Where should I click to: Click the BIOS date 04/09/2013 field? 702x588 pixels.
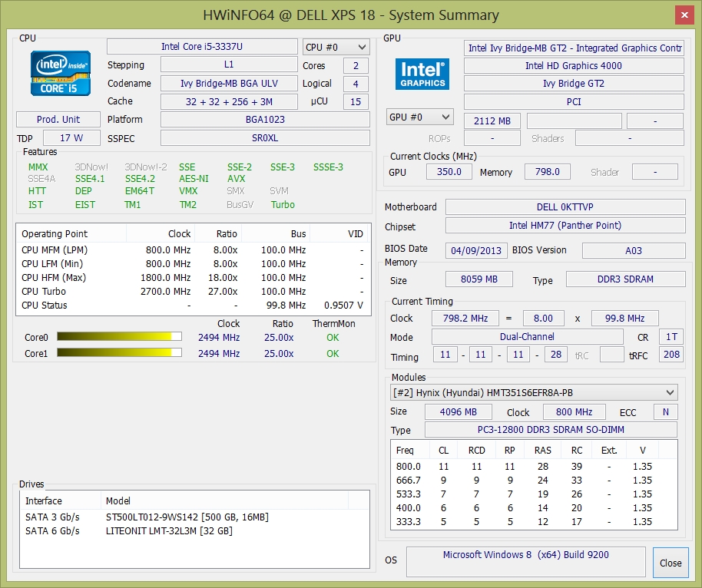pos(476,250)
